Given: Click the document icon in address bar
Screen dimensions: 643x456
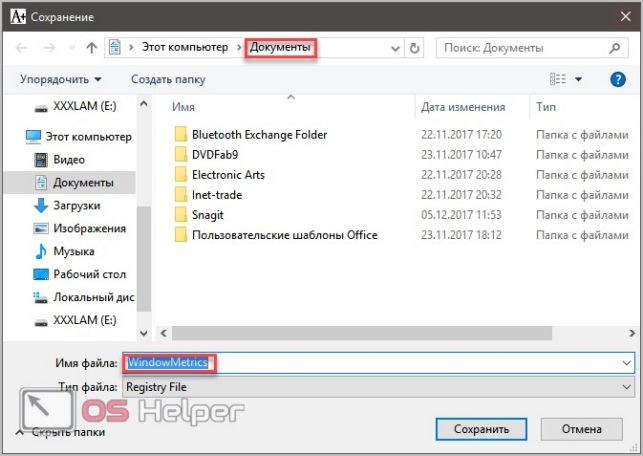Looking at the screenshot, I should click(x=114, y=48).
